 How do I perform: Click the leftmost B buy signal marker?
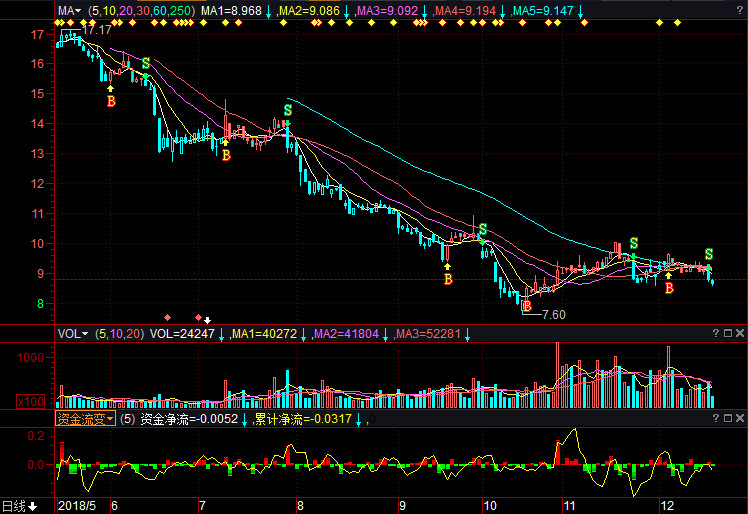pos(111,101)
